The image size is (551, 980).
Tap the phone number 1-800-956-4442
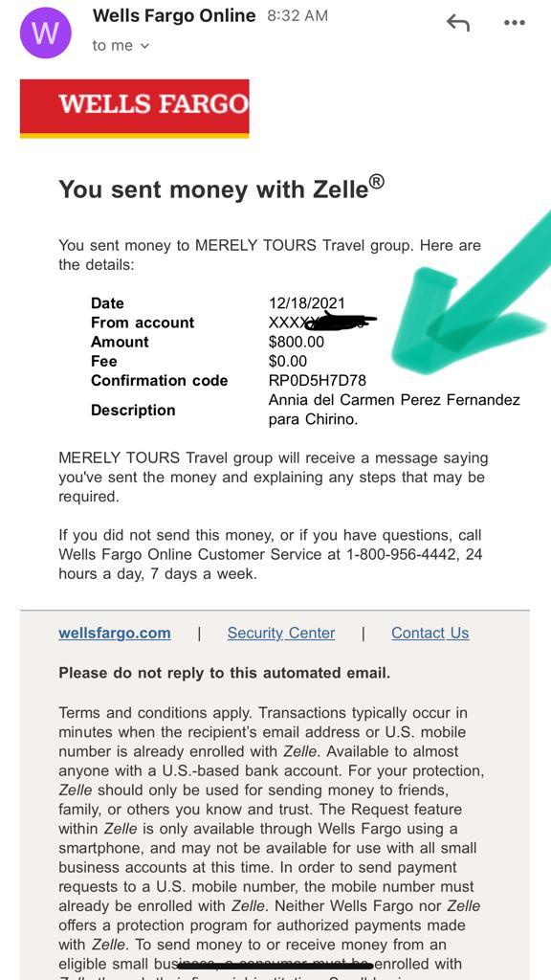[409, 554]
